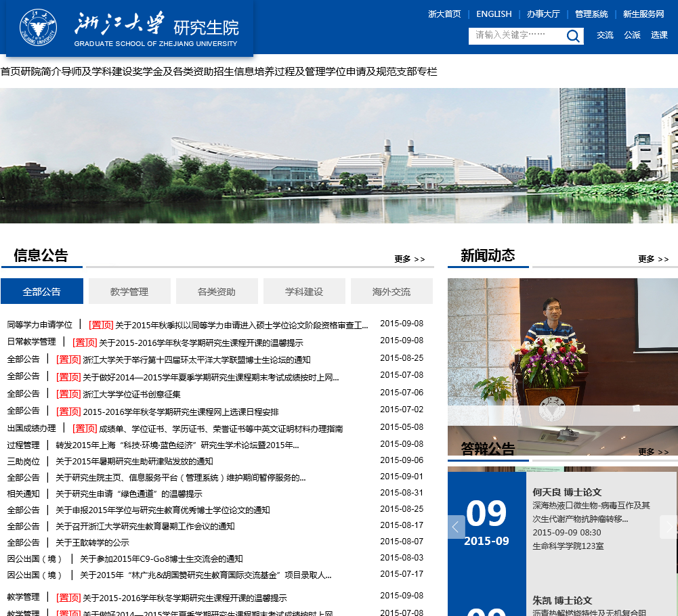The image size is (678, 616).
Task: Click the 出国成绩办理 category label
Action: [x=31, y=428]
